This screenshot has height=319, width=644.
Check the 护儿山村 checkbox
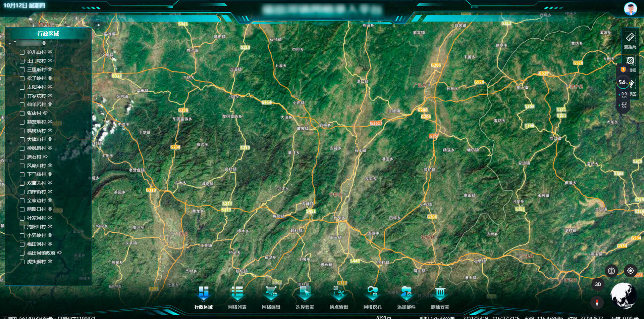(22, 52)
